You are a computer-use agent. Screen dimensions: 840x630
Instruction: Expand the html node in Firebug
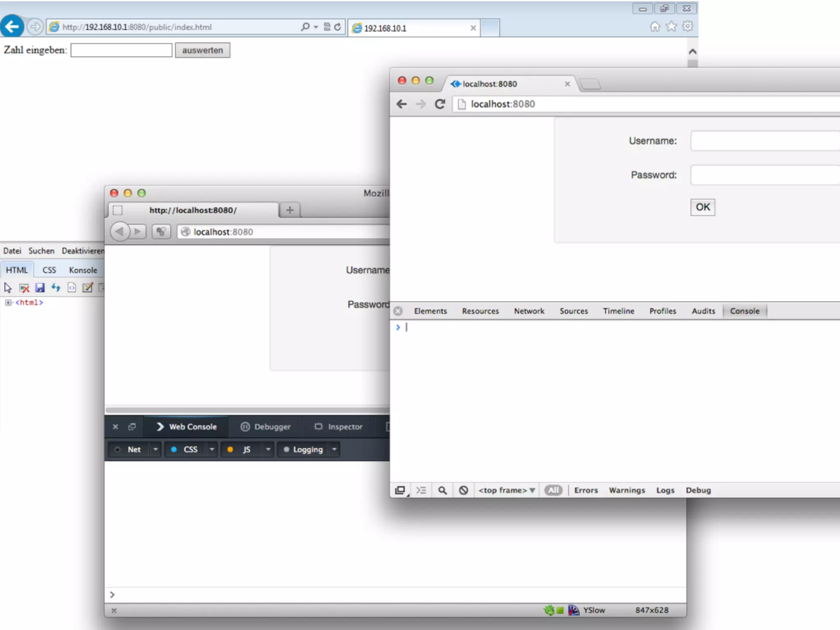(x=8, y=303)
